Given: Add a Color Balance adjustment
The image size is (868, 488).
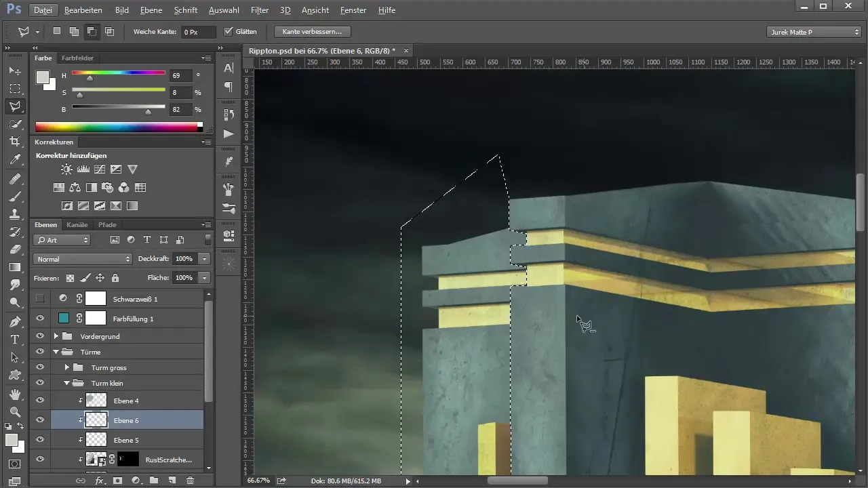Looking at the screenshot, I should pyautogui.click(x=75, y=188).
